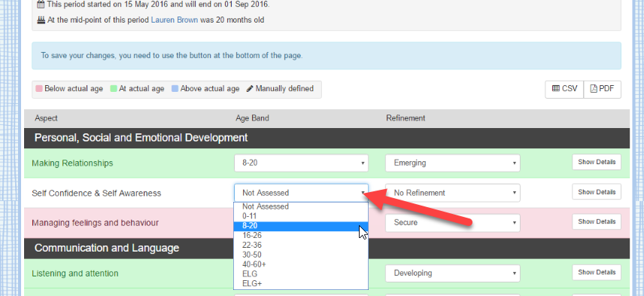Click the pencil Manually defined legend icon
This screenshot has height=296, width=644.
[x=250, y=88]
